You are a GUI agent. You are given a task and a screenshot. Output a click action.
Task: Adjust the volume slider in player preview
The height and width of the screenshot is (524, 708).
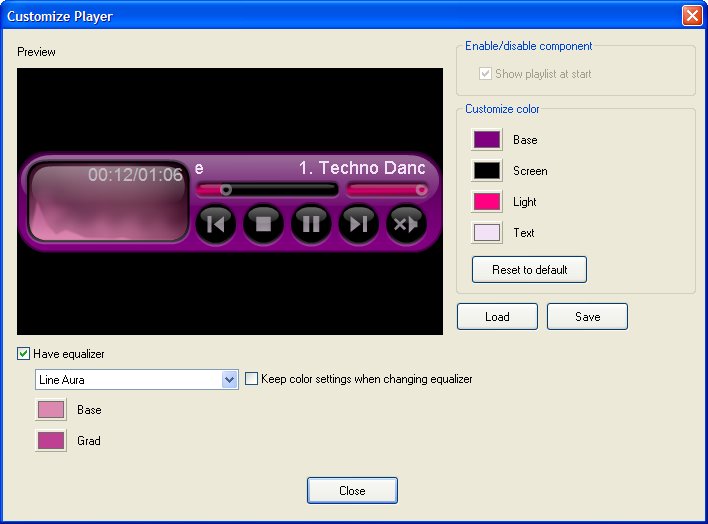(387, 189)
